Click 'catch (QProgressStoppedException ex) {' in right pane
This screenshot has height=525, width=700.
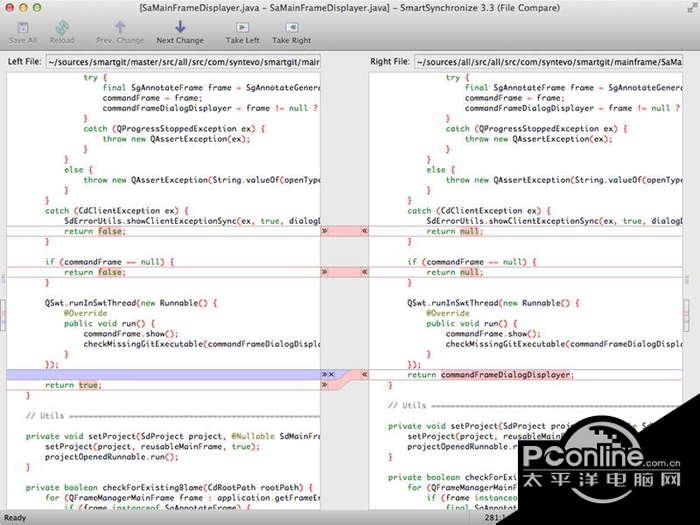point(537,129)
